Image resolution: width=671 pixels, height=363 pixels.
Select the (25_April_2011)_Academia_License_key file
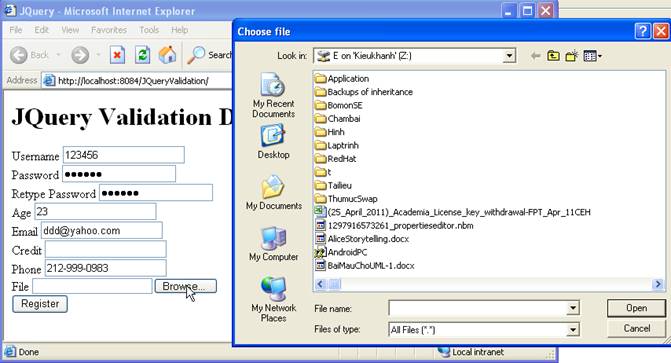click(453, 212)
